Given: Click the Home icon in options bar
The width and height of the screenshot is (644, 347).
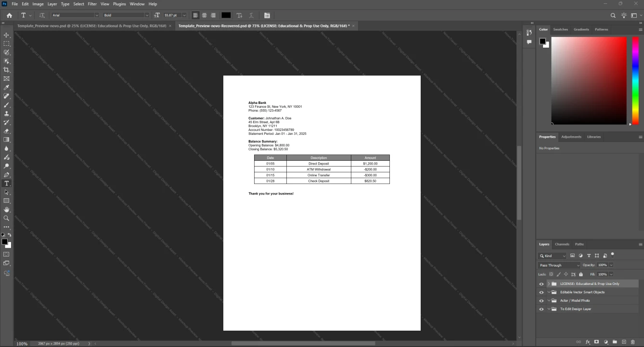Looking at the screenshot, I should [9, 15].
